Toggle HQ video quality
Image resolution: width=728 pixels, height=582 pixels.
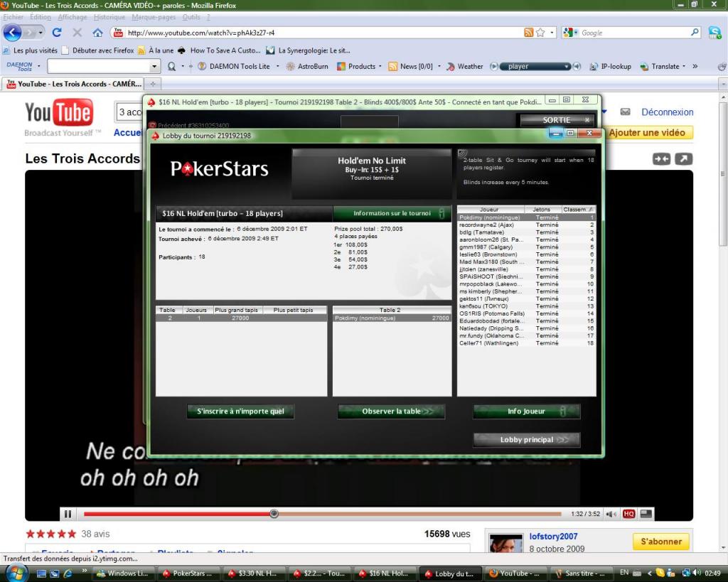tap(628, 514)
